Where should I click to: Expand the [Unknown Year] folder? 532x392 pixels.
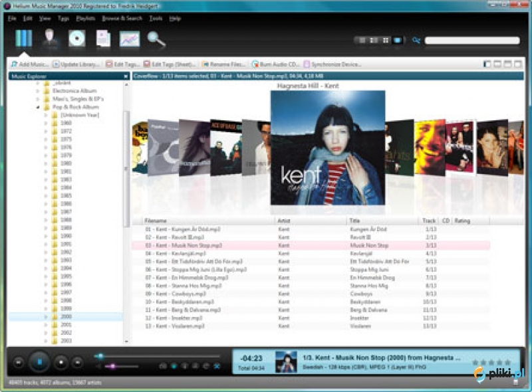(46, 116)
